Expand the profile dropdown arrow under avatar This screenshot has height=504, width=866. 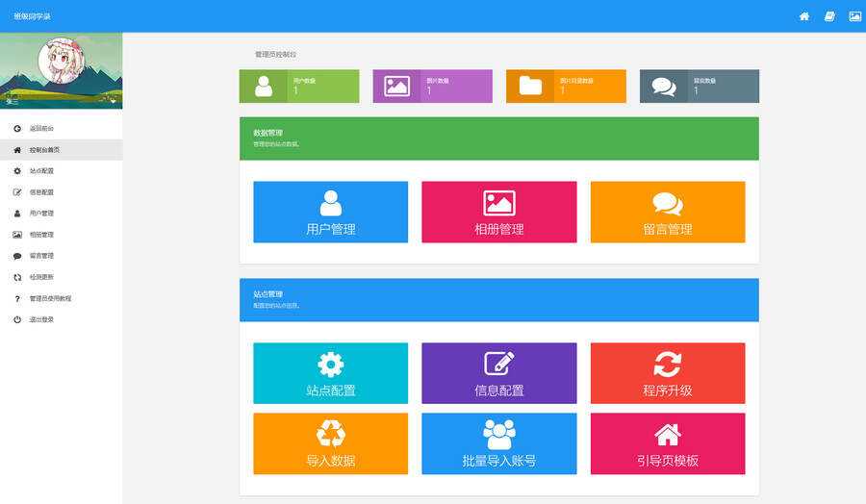[114, 100]
